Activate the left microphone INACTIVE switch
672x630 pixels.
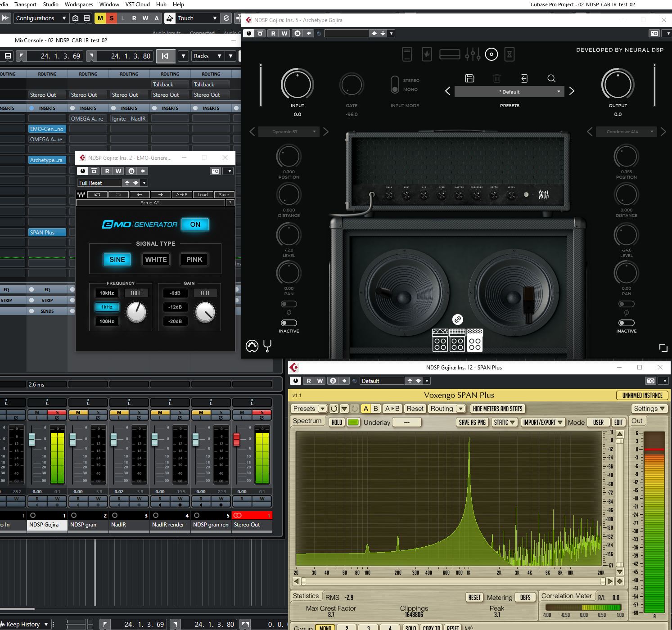click(x=289, y=323)
